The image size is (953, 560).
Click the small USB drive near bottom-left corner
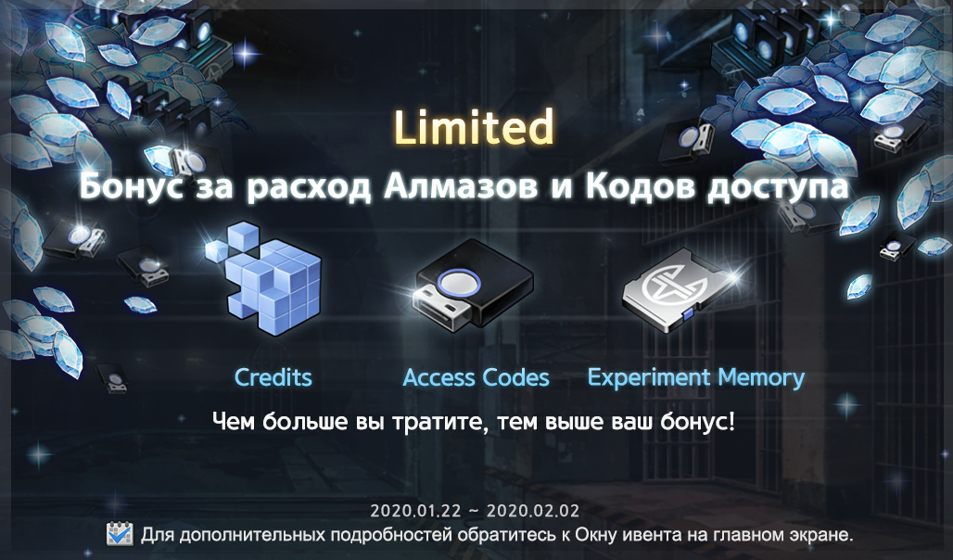[x=112, y=378]
